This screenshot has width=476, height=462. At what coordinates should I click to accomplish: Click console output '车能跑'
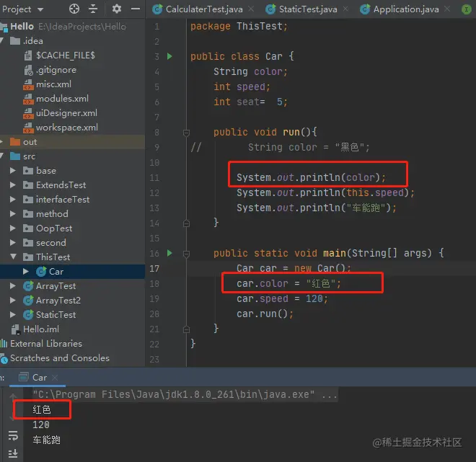[x=46, y=440]
